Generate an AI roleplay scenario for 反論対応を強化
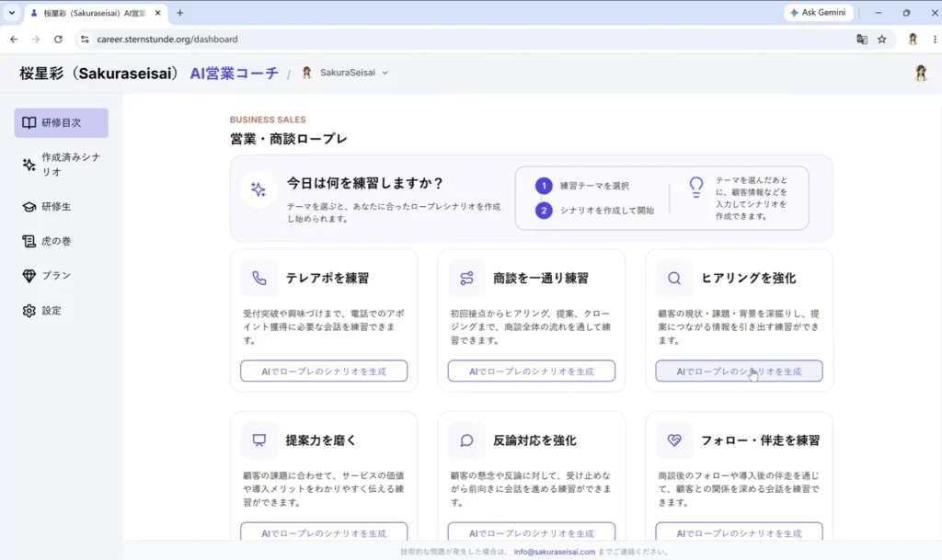 pyautogui.click(x=531, y=531)
